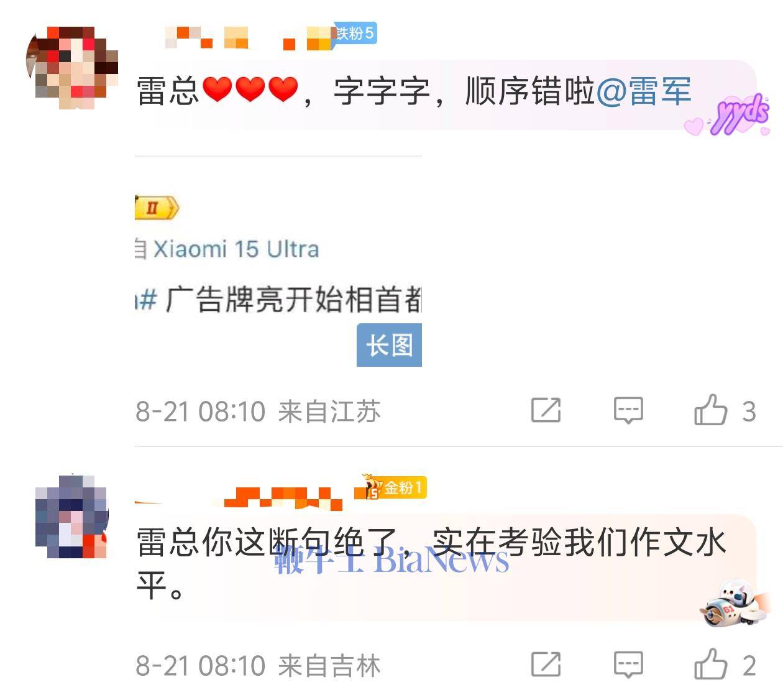
Task: Share the first comment from Jiangsu
Action: coord(546,410)
